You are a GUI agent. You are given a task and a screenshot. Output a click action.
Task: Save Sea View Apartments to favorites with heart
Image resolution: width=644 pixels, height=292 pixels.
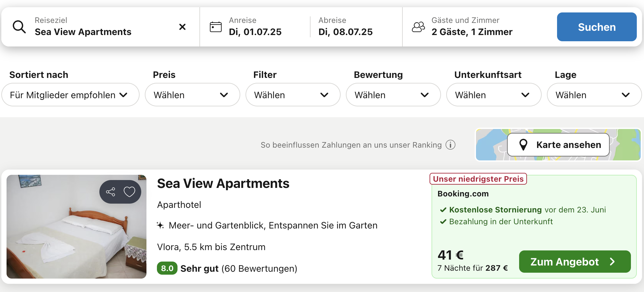point(129,192)
